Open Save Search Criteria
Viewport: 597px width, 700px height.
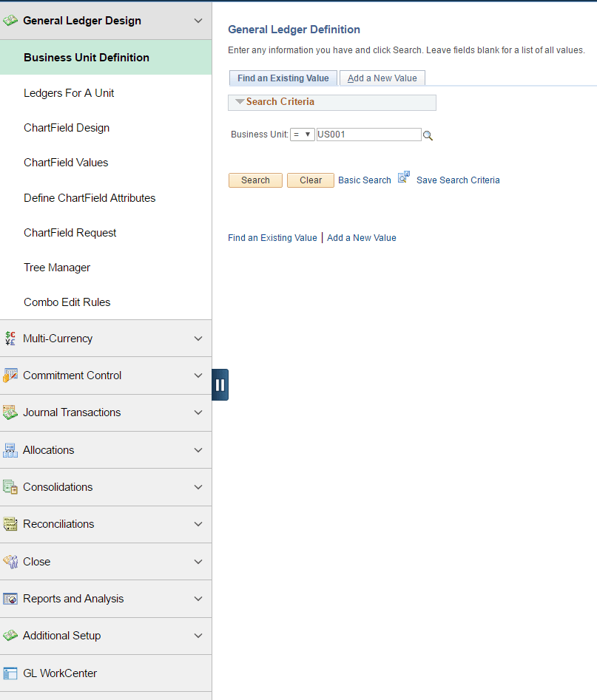[458, 180]
